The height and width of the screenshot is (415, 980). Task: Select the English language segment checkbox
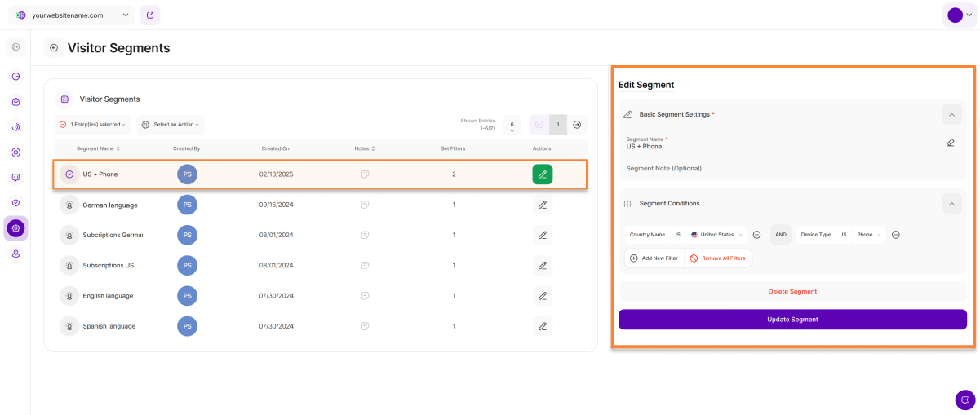[x=69, y=296]
